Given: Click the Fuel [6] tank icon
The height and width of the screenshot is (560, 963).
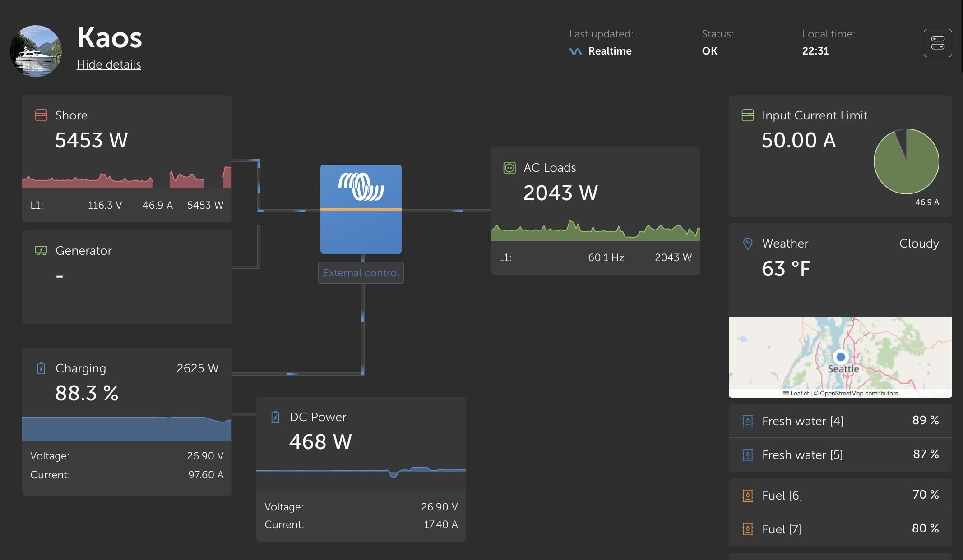Looking at the screenshot, I should (x=748, y=496).
